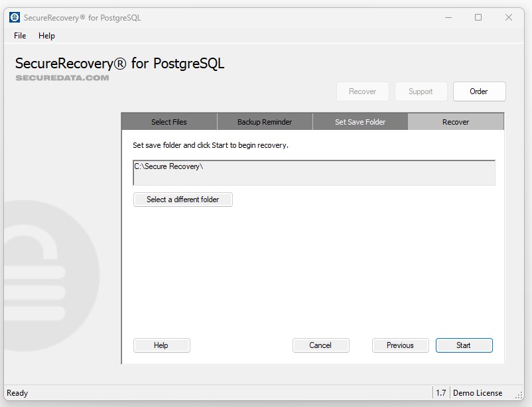Open the File menu
Image resolution: width=532 pixels, height=407 pixels.
(19, 36)
